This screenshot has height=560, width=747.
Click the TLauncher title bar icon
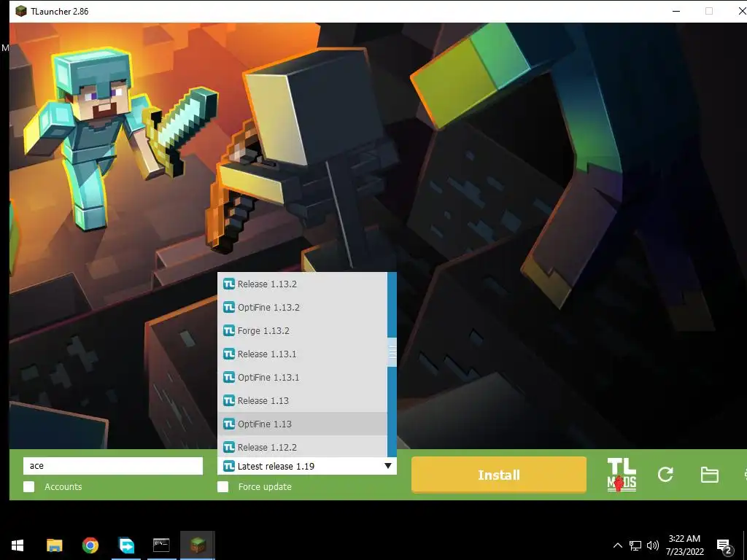[21, 11]
